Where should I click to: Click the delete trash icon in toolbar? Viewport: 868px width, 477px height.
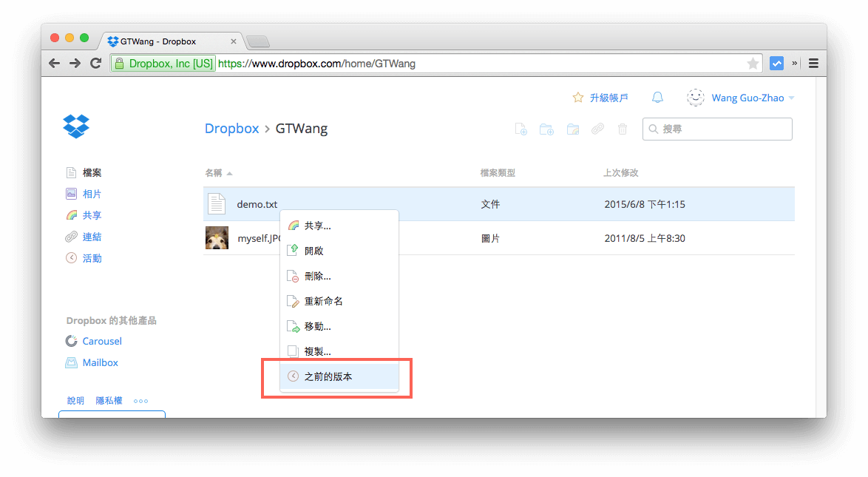(x=622, y=129)
